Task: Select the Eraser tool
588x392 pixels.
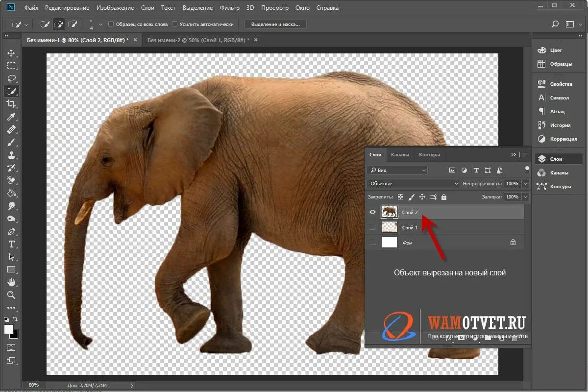Action: (x=11, y=180)
